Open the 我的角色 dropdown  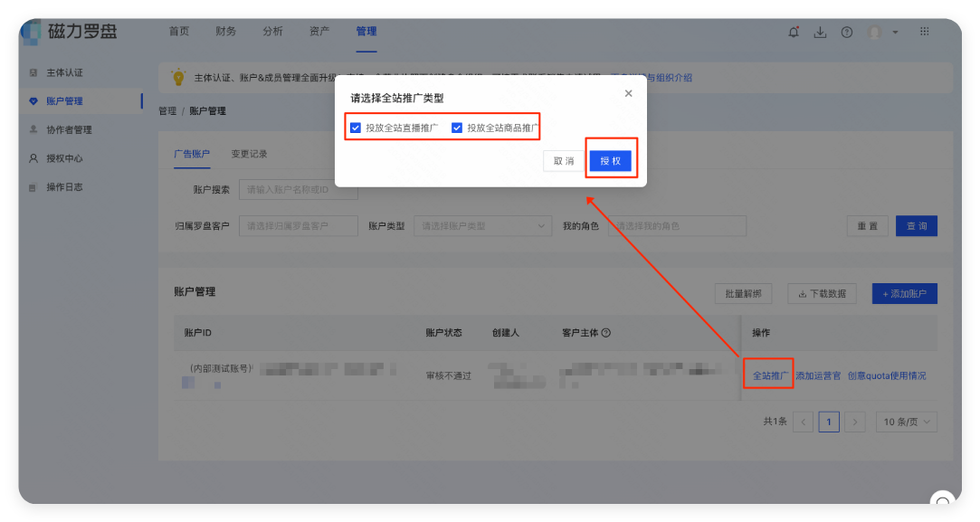(x=677, y=225)
